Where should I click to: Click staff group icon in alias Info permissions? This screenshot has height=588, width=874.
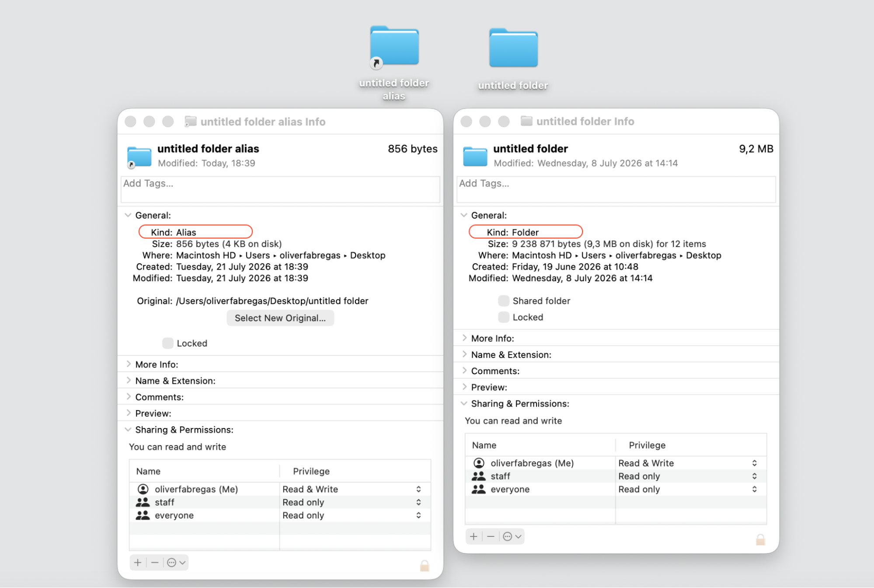tap(143, 502)
